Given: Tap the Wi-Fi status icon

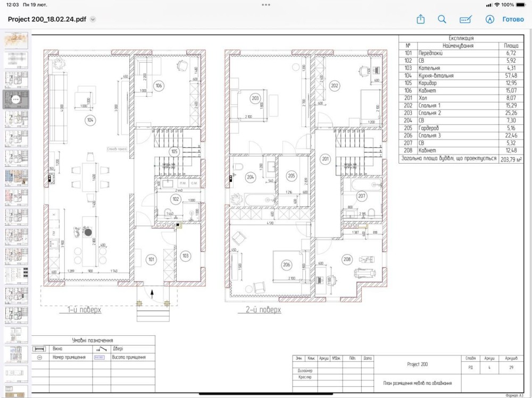Looking at the screenshot, I should tap(497, 5).
